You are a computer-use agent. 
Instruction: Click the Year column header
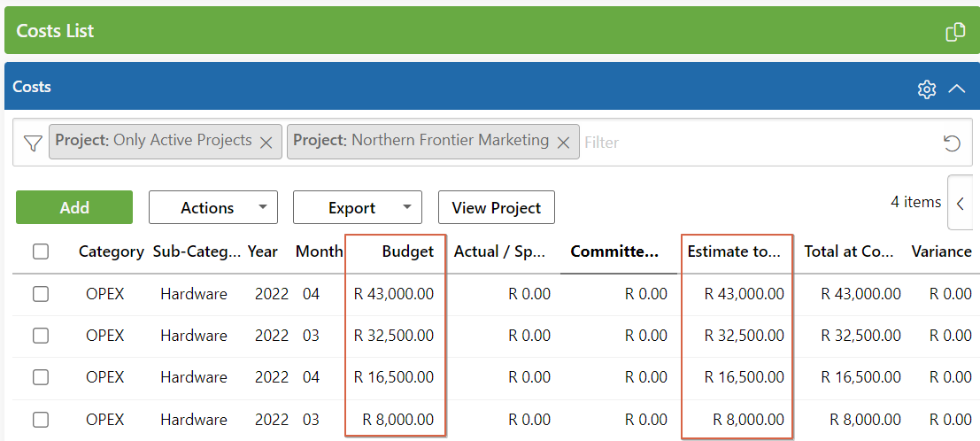(x=262, y=251)
